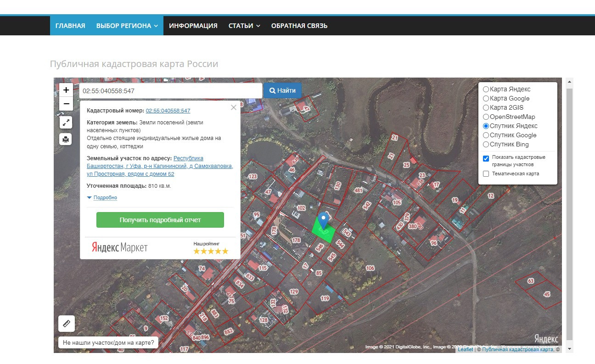Open ОБРАТНАЯ СВЯЗЬ page
The height and width of the screenshot is (364, 595).
point(299,26)
